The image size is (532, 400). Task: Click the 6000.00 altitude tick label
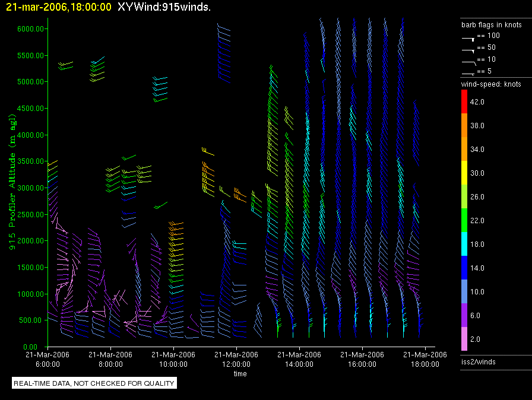click(x=30, y=29)
